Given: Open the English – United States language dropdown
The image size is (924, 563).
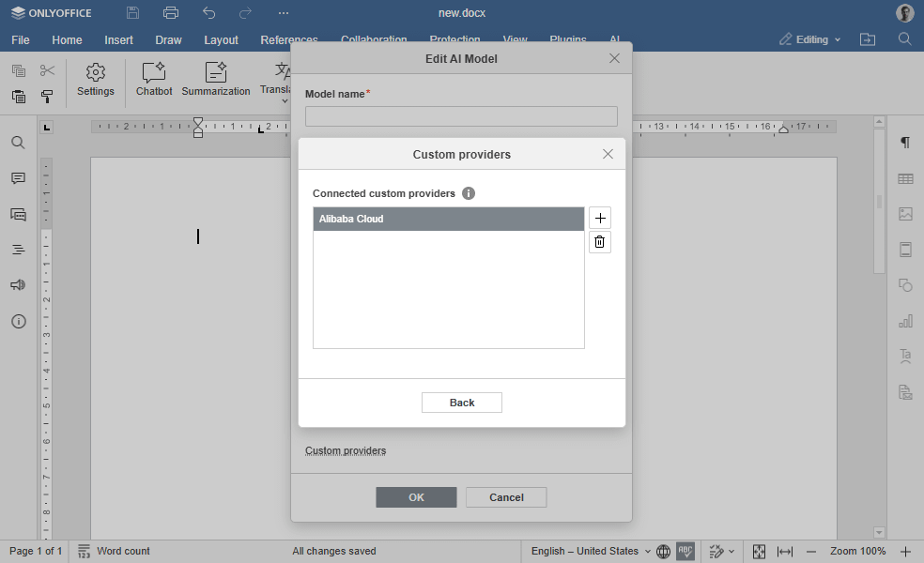Looking at the screenshot, I should [591, 551].
